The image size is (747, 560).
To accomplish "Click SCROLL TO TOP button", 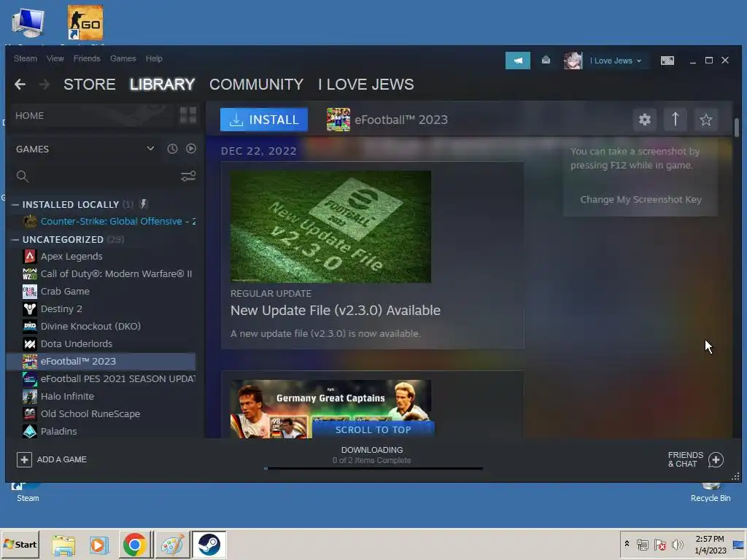I will point(373,429).
